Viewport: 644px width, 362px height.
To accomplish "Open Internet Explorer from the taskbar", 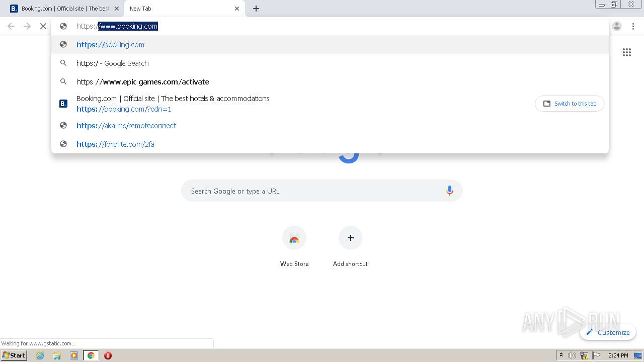I will tap(40, 355).
